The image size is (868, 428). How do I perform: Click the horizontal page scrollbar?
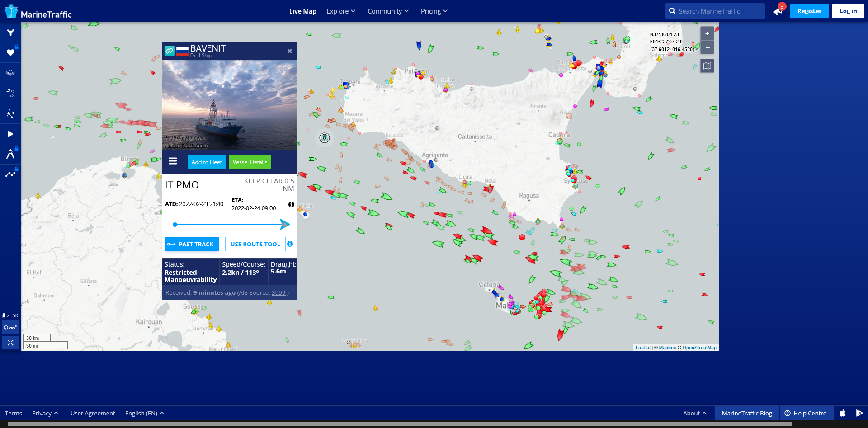[x=400, y=424]
